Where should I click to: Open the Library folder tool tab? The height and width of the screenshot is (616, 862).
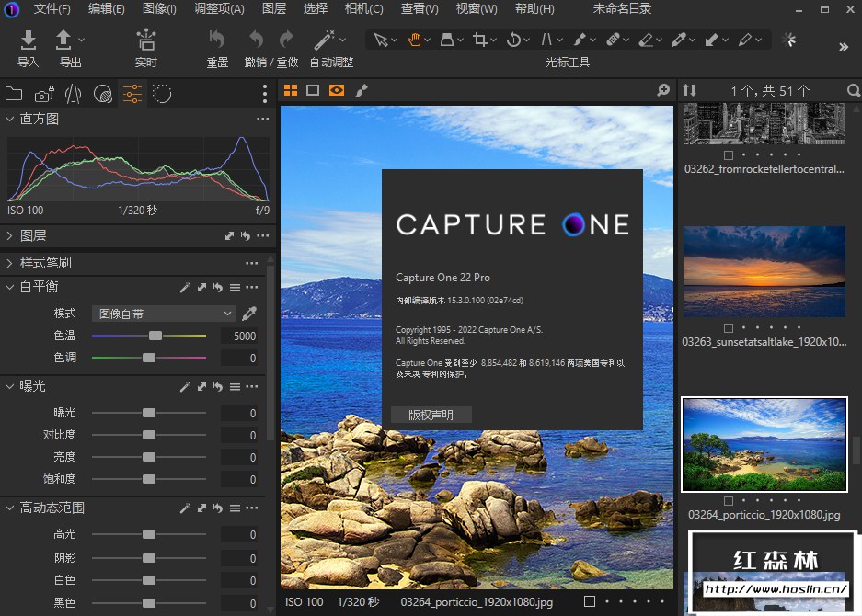click(x=14, y=93)
